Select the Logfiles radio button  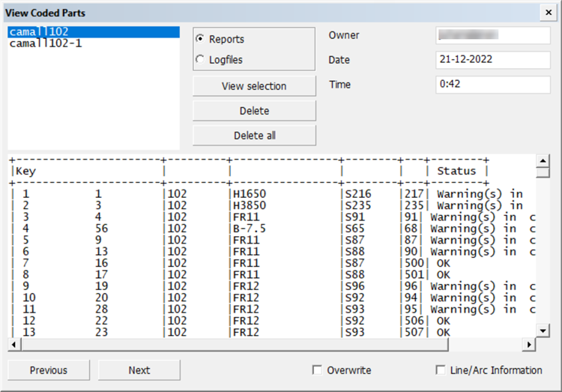coord(199,60)
